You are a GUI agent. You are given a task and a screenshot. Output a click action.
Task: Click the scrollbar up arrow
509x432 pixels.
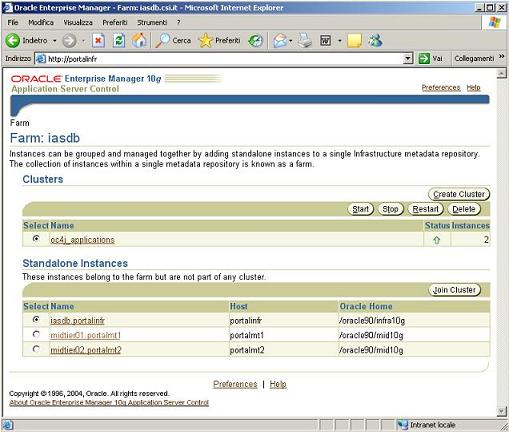502,73
